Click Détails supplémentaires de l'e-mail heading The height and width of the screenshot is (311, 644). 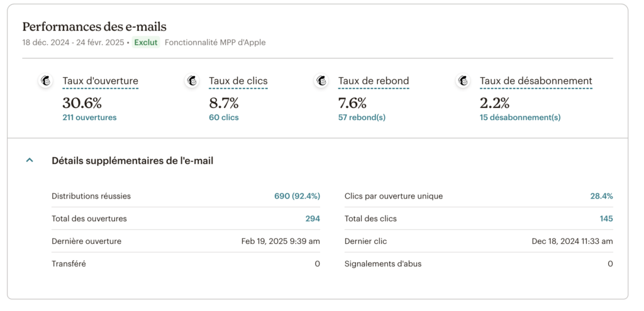[132, 161]
